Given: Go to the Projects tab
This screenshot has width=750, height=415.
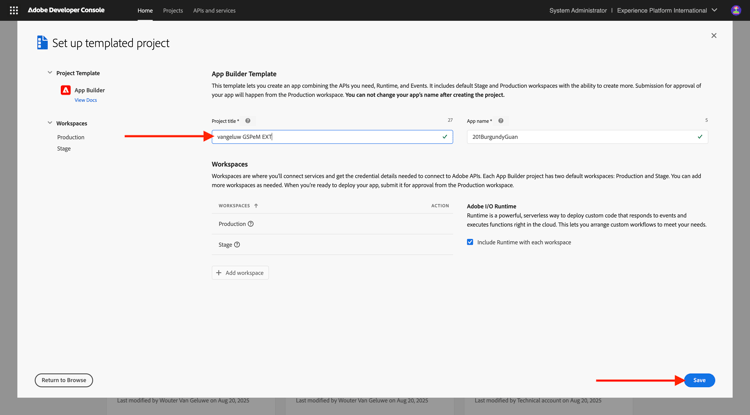Looking at the screenshot, I should coord(173,11).
